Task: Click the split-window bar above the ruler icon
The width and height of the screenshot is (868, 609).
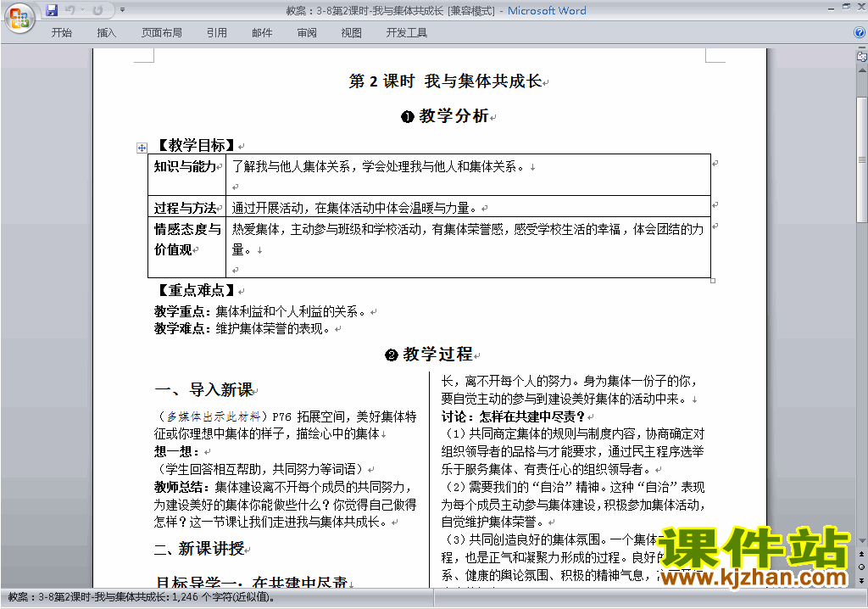Action: (861, 48)
